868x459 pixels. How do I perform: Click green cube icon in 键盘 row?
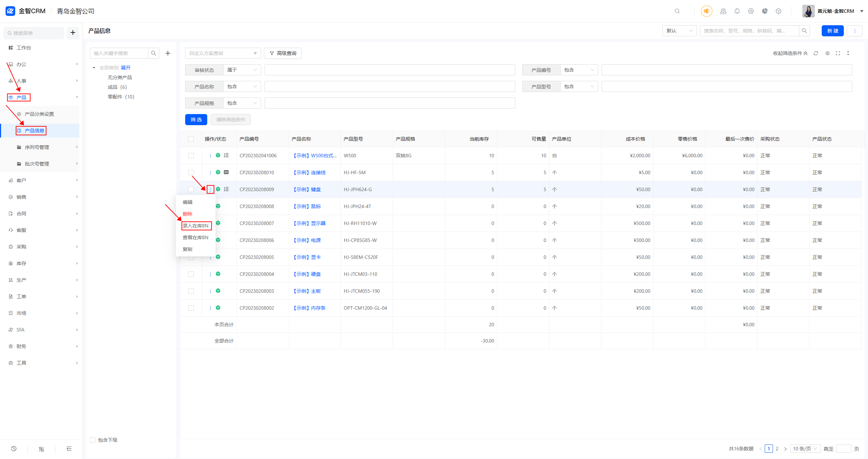coord(218,189)
